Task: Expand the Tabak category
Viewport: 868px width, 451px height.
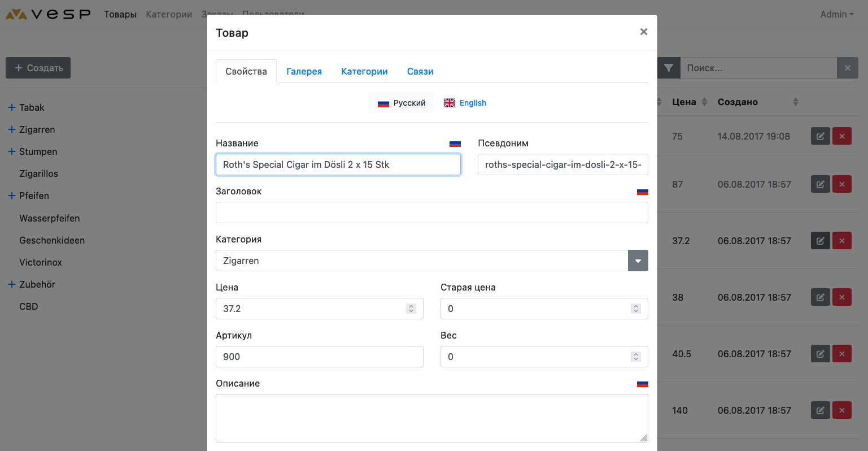Action: coord(11,107)
